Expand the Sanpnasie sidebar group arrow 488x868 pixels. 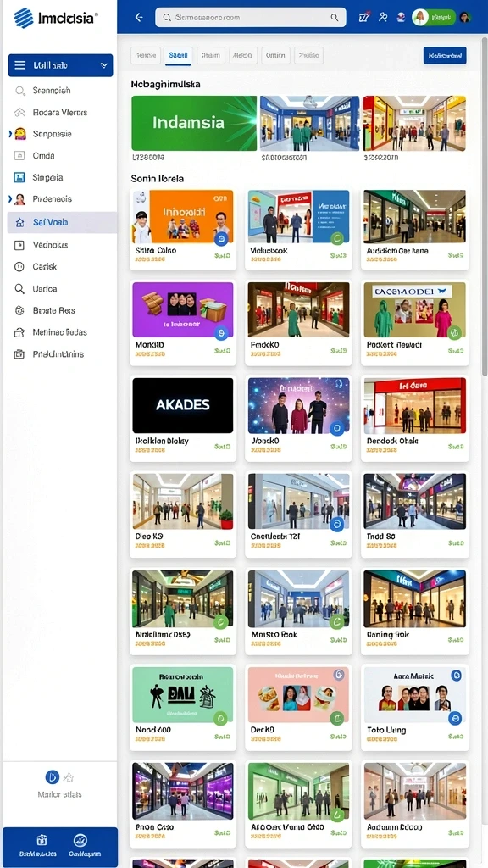10,133
